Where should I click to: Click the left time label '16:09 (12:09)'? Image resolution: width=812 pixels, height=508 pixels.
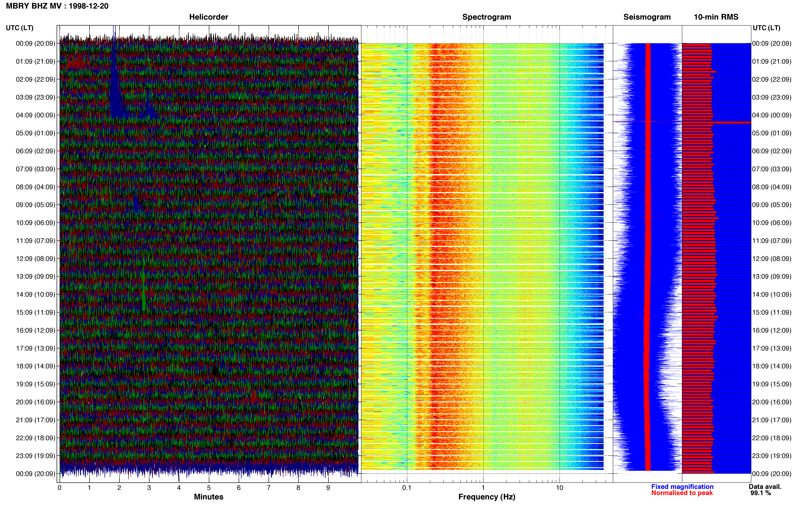coord(36,330)
